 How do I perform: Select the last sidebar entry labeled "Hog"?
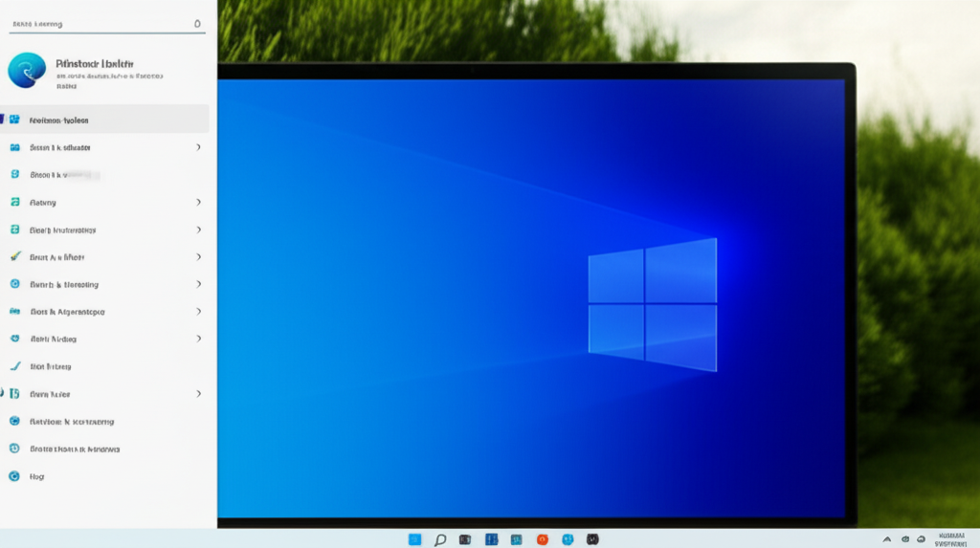37,475
